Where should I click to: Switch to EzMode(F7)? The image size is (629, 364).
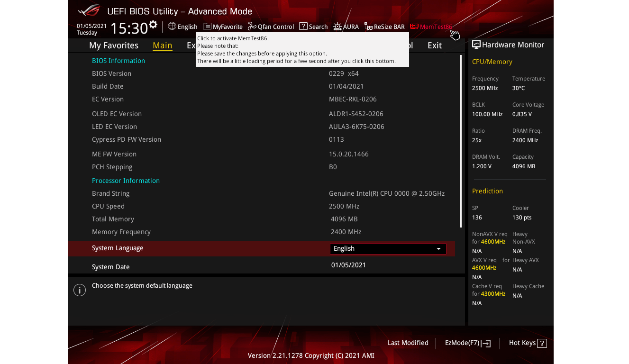468,343
